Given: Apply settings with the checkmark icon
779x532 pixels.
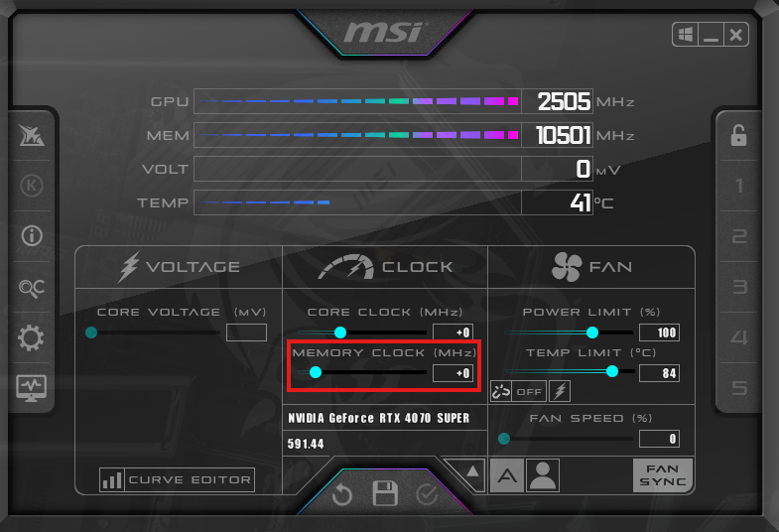Looking at the screenshot, I should click(x=427, y=494).
